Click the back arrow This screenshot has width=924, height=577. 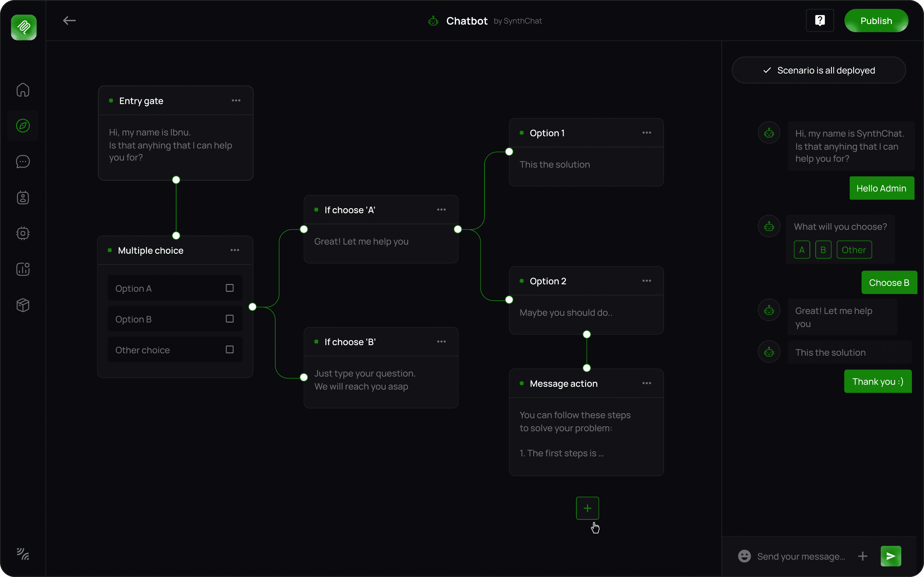tap(69, 21)
